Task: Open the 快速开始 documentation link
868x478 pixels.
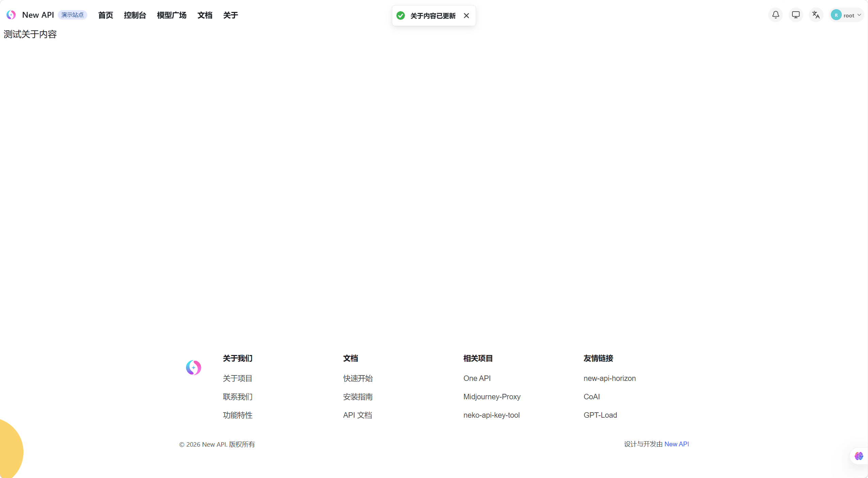Action: (x=357, y=378)
